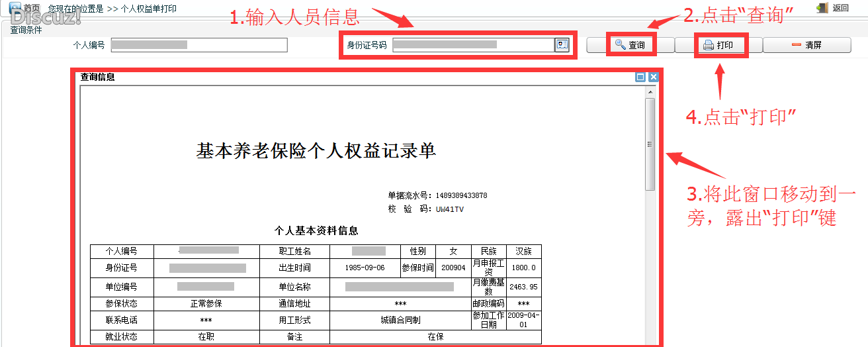Click the breadcrumb text 个人权益单打印
Image resolution: width=868 pixels, height=347 pixels.
149,8
